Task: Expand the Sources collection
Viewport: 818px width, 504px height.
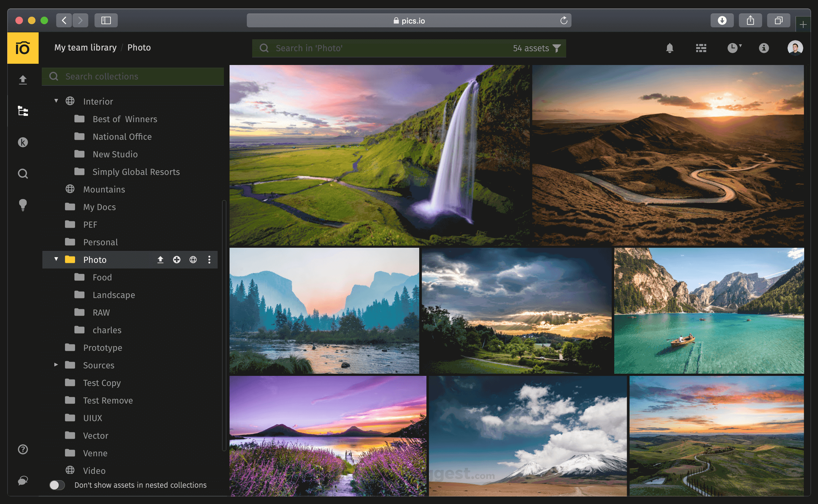Action: pyautogui.click(x=56, y=365)
